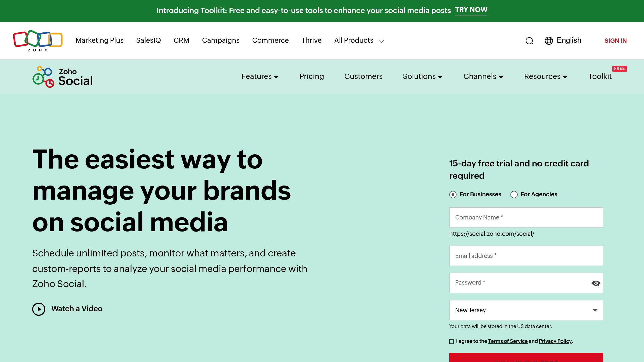Open the Toolkit menu item
The width and height of the screenshot is (644, 362).
pos(600,76)
